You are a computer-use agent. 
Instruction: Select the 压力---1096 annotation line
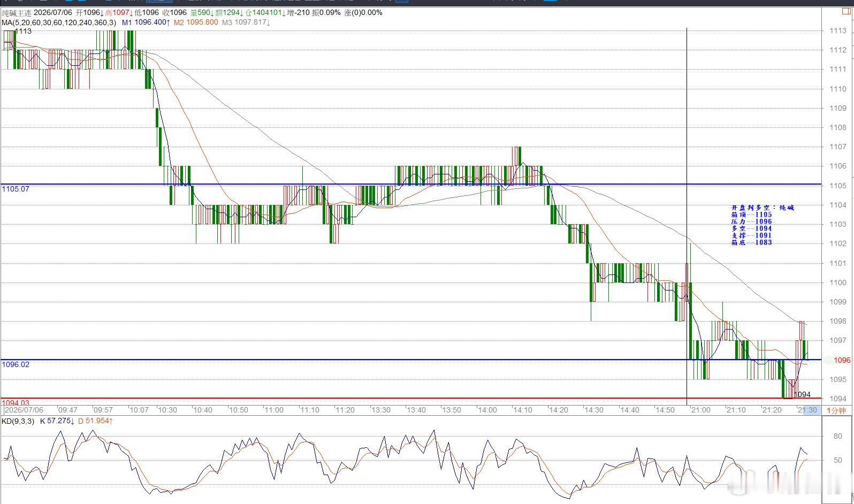[751, 222]
